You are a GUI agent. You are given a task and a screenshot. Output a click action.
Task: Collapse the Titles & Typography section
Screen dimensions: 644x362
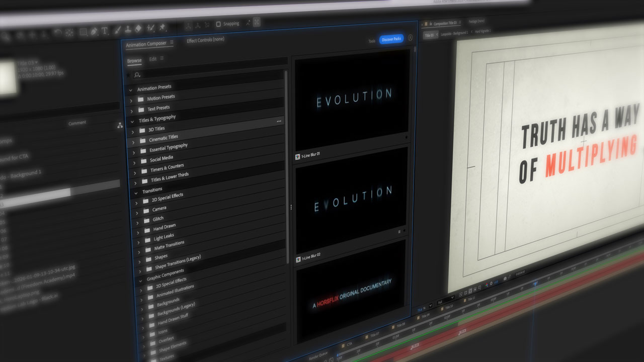pyautogui.click(x=132, y=121)
